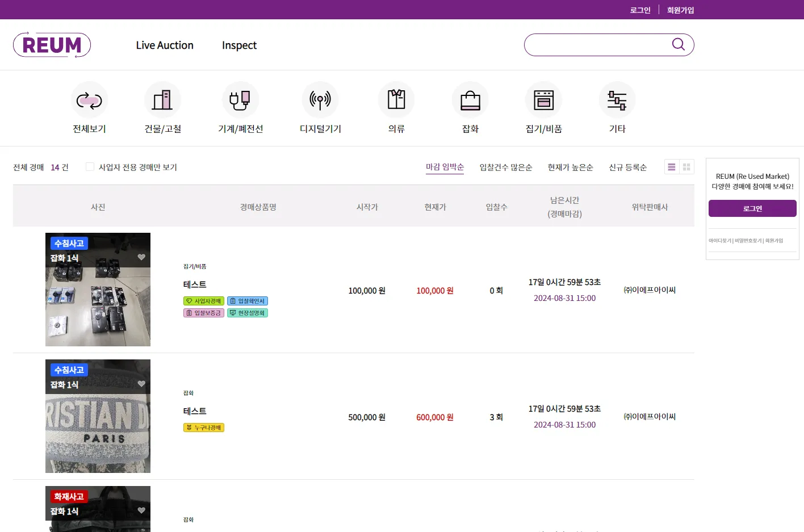
Task: Open the 화재사고 item thumbnail
Action: (98, 509)
